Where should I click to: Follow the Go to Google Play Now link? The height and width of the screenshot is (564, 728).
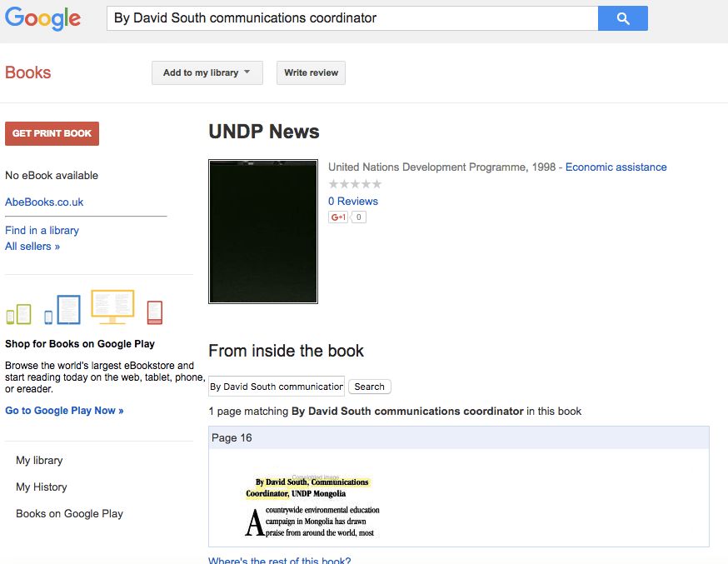(64, 411)
